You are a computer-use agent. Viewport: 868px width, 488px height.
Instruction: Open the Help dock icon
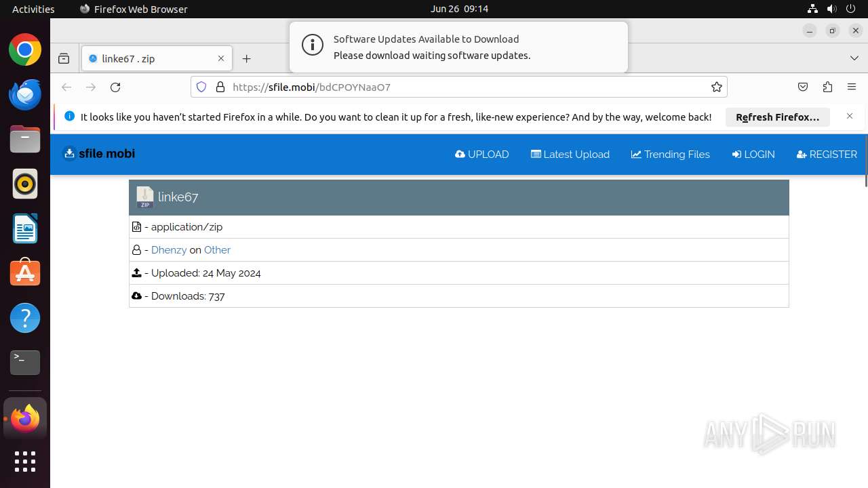[25, 318]
